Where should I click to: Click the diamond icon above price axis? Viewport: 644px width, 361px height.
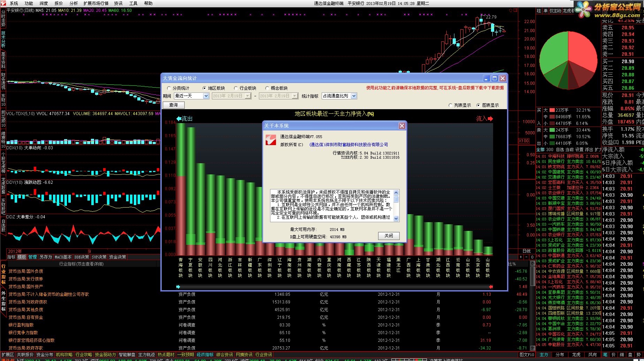tap(511, 10)
